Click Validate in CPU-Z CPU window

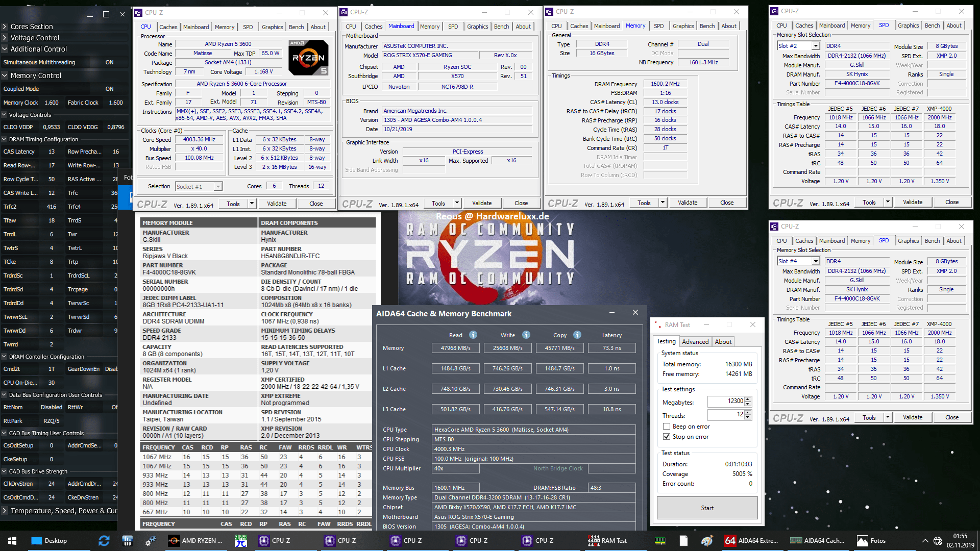[277, 204]
